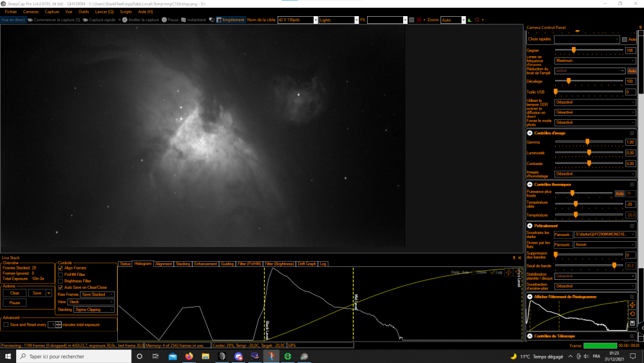The image size is (644, 363).
Task: Click 'Parcourir' next to Soustraire les darks
Action: pos(563,234)
